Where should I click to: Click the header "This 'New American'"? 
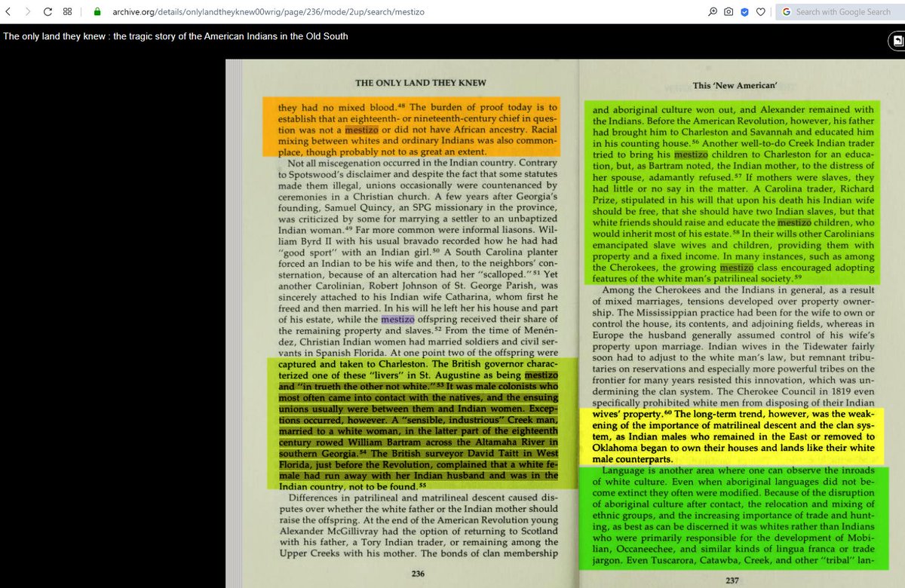point(735,86)
